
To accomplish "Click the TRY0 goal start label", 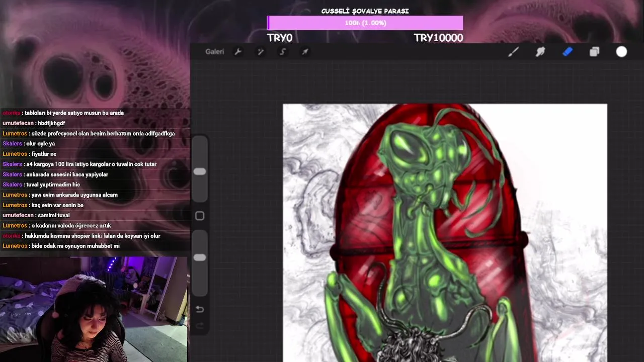I will [280, 38].
